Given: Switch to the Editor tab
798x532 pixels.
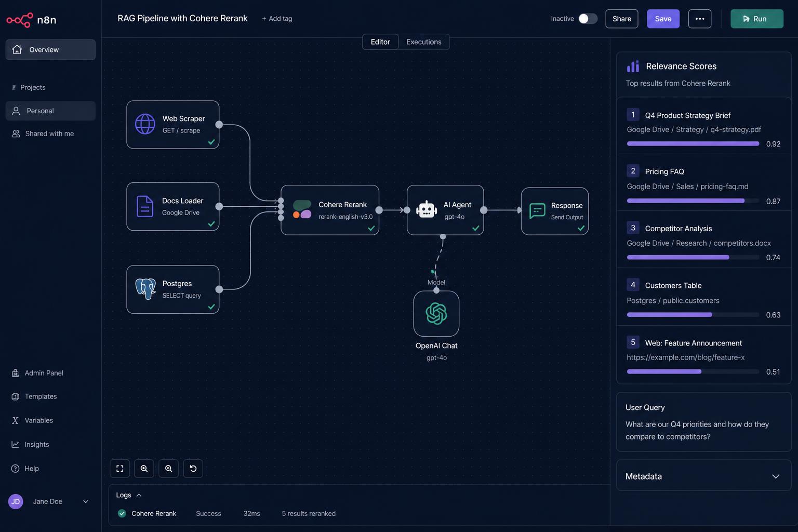Looking at the screenshot, I should (x=380, y=42).
